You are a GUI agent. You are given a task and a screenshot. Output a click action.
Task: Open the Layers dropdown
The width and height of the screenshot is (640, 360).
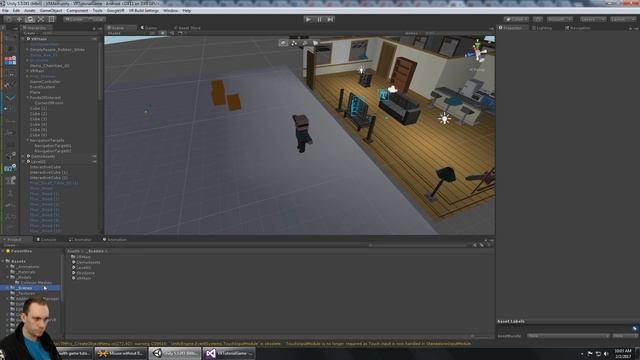click(593, 19)
